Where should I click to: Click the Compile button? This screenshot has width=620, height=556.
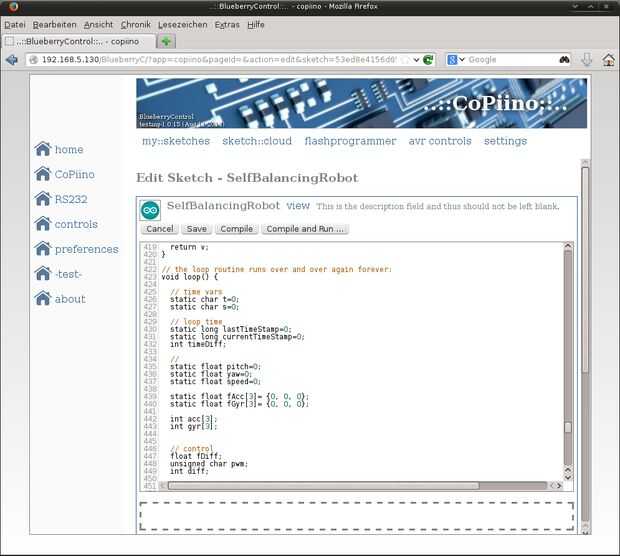point(236,229)
